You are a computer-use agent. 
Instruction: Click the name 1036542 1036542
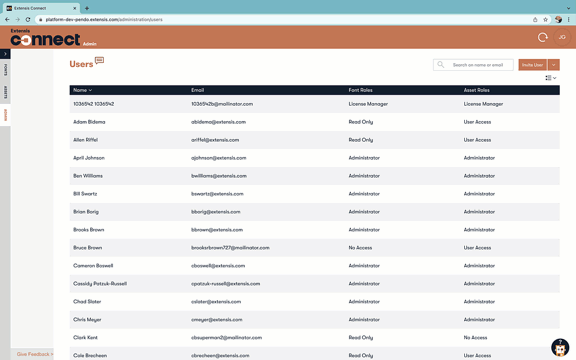[93, 104]
